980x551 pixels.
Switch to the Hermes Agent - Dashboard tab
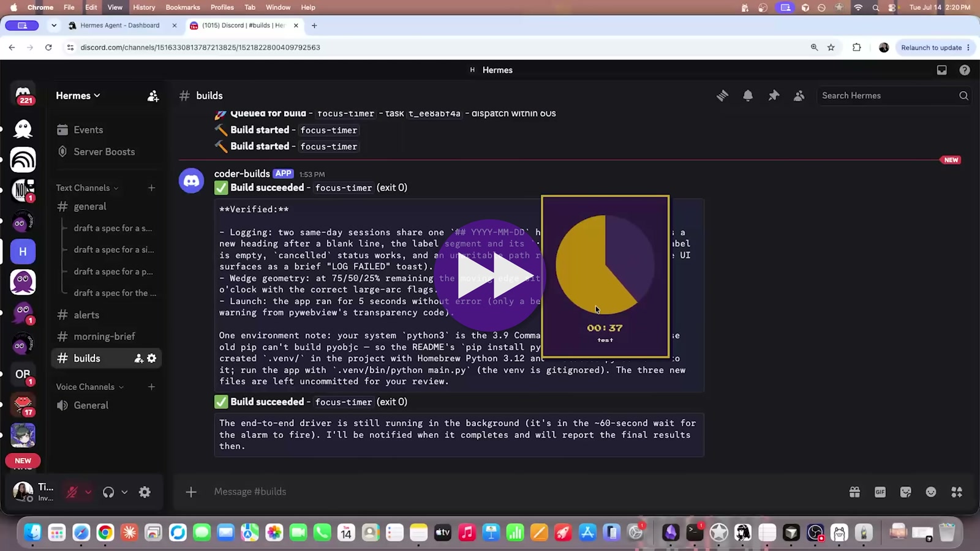click(x=120, y=26)
